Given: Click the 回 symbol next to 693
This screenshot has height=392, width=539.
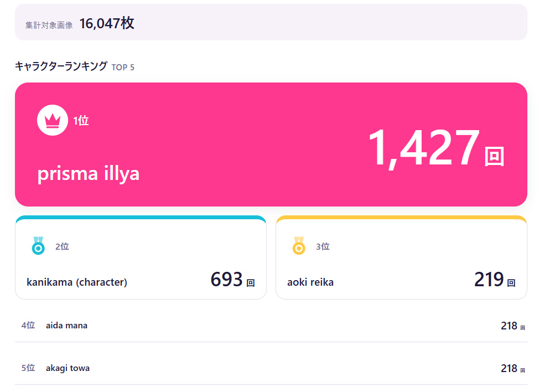Looking at the screenshot, I should click(x=251, y=283).
